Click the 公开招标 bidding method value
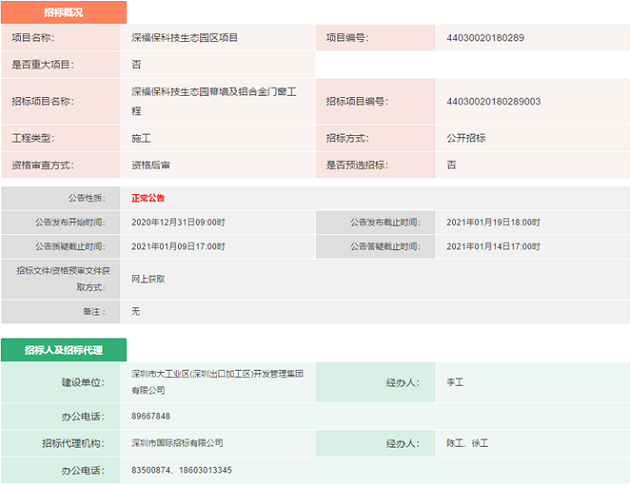Screen dimensions: 630x487 point(465,138)
